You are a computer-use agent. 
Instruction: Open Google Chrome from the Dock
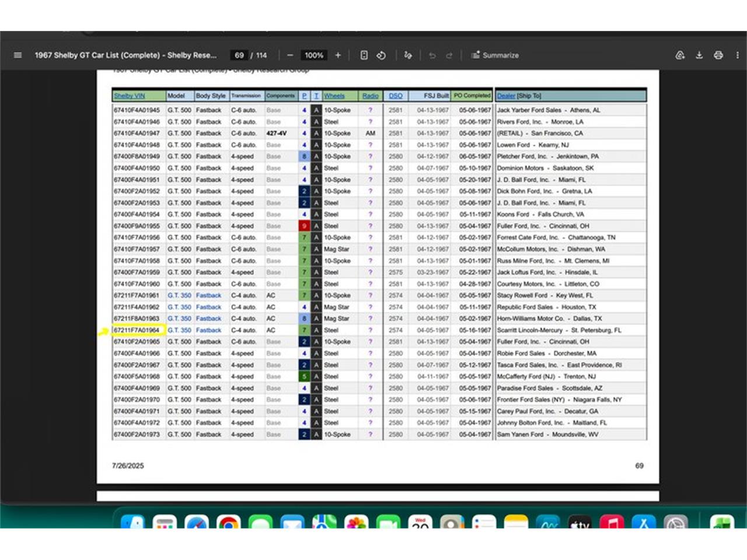coord(228,523)
